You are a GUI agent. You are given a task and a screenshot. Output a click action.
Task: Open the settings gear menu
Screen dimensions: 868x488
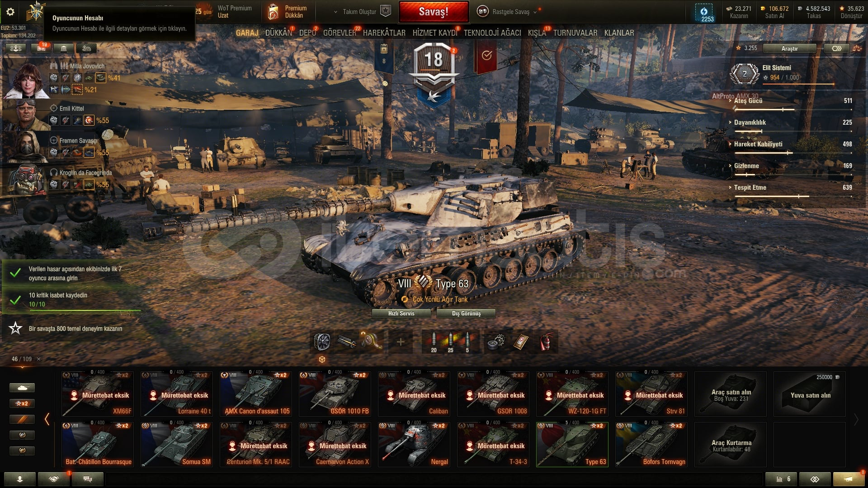point(10,12)
